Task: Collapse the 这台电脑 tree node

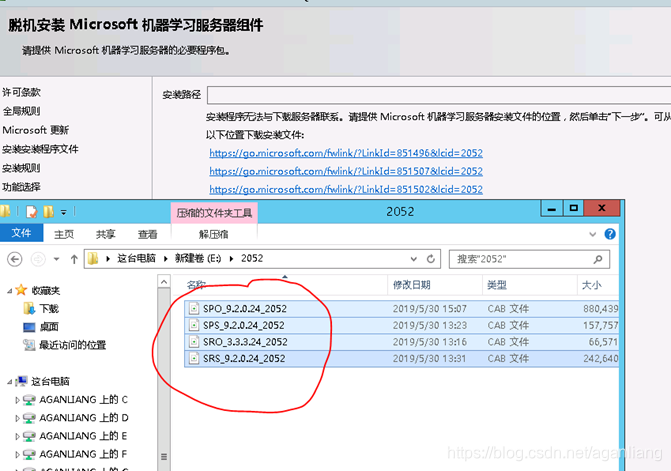Action: 9,382
